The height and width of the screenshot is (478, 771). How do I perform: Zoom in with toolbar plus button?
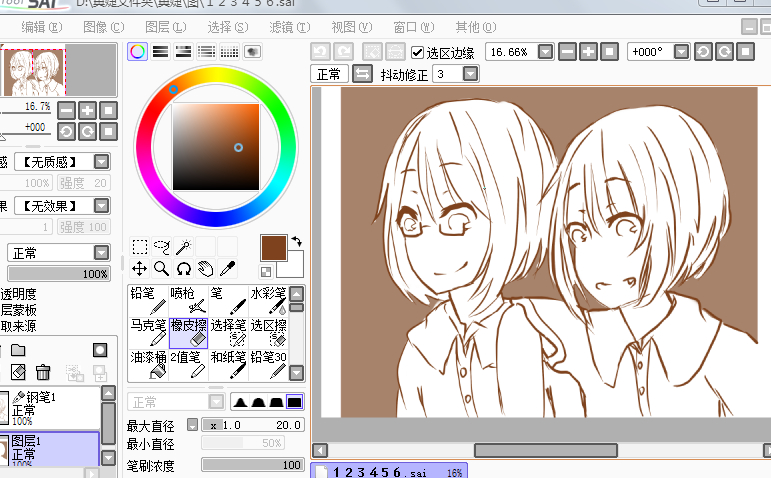[588, 52]
